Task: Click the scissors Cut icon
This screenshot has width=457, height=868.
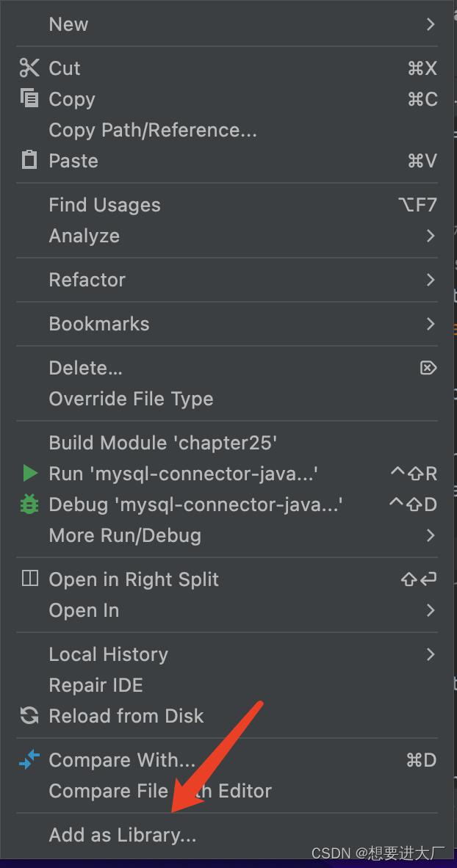Action: pyautogui.click(x=29, y=68)
